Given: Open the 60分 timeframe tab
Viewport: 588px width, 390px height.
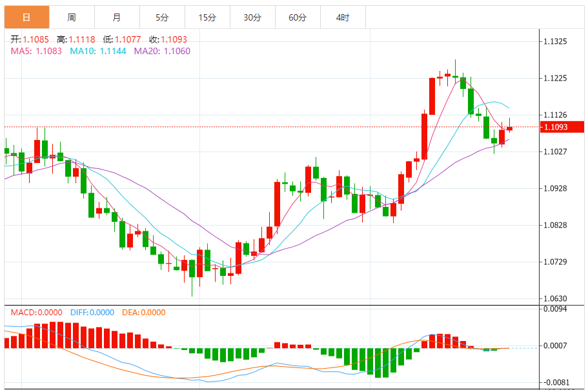Looking at the screenshot, I should [298, 17].
